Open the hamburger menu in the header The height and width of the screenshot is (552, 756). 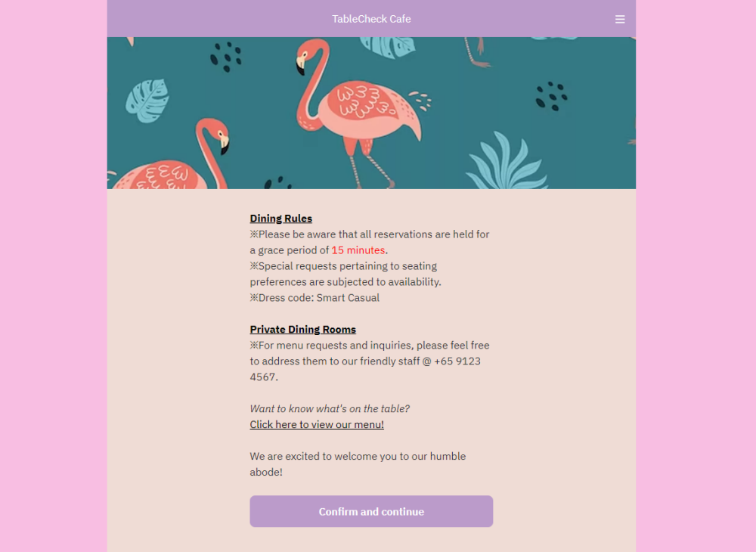tap(620, 20)
